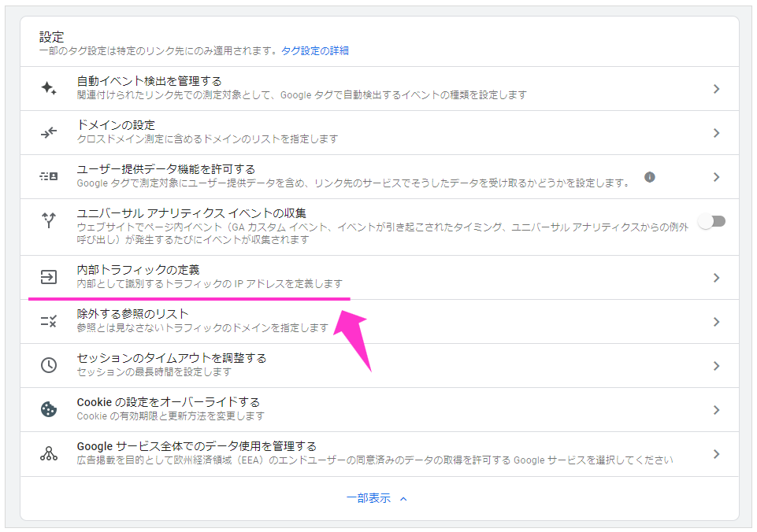Image resolution: width=757 pixels, height=532 pixels.
Task: Click the sparkle icon for 自動イベント検出を管理する
Action: [x=49, y=88]
